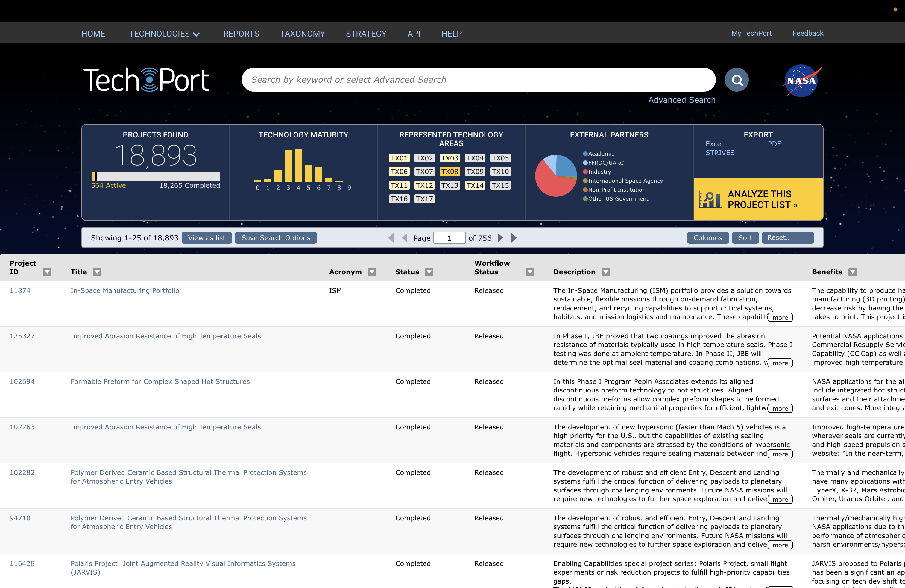905x588 pixels.
Task: Click inside the Page number input field
Action: (449, 237)
